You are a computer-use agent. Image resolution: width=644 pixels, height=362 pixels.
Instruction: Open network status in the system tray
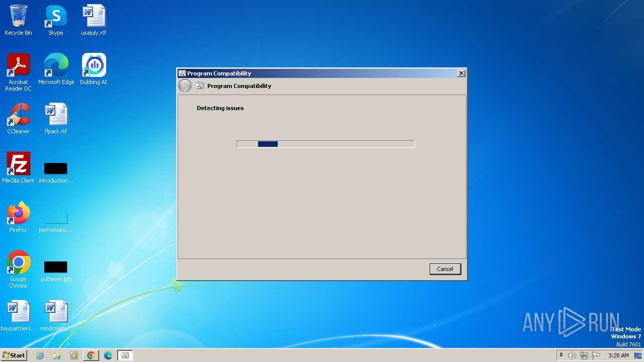[x=584, y=355]
